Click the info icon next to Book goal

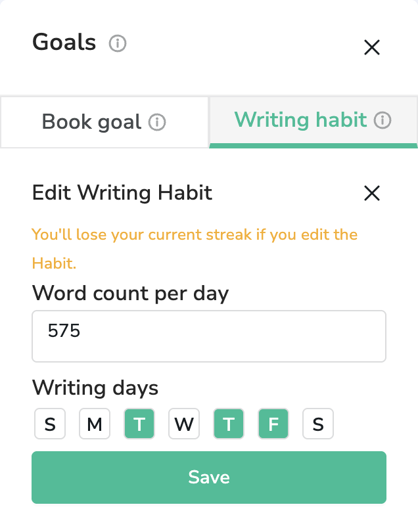coord(157,122)
